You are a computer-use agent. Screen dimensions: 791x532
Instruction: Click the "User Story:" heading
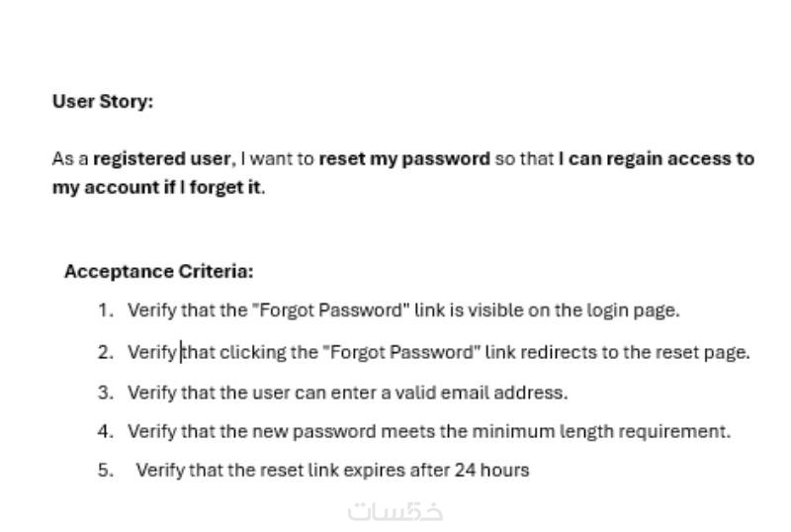103,101
